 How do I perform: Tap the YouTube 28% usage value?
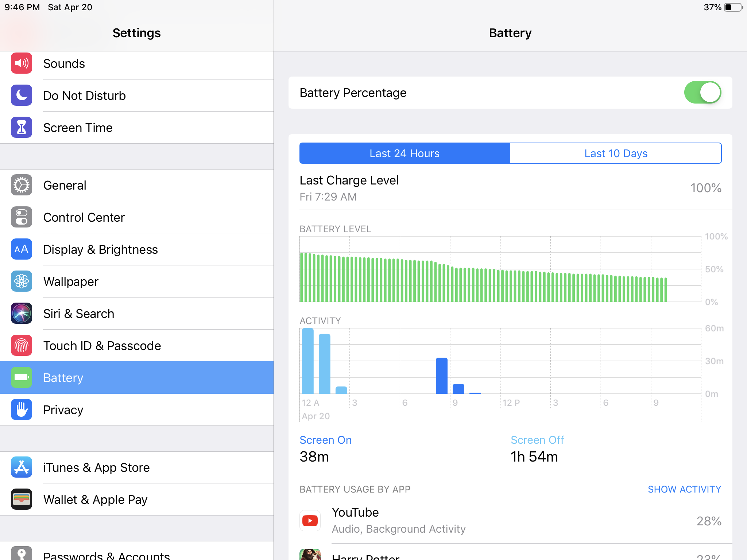click(x=709, y=521)
